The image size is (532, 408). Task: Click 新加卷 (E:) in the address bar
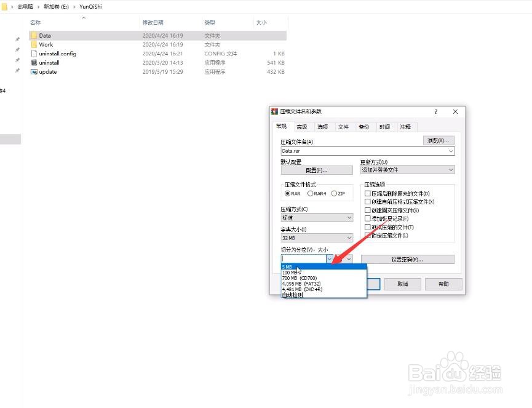click(57, 7)
